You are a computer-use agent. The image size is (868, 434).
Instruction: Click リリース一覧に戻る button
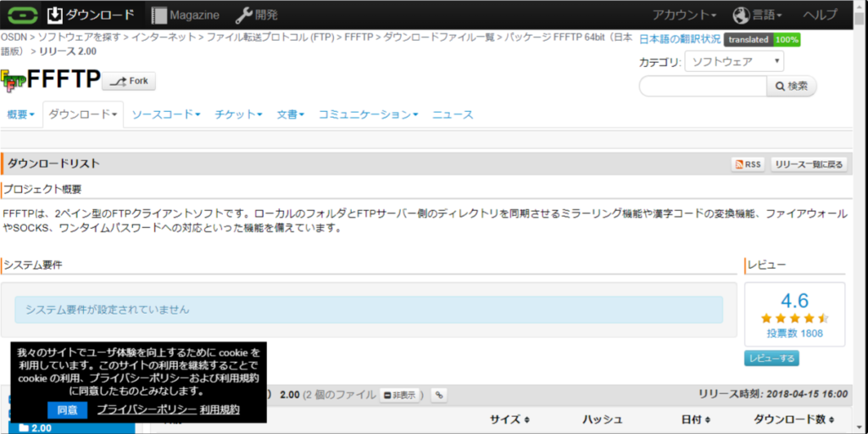(x=809, y=164)
